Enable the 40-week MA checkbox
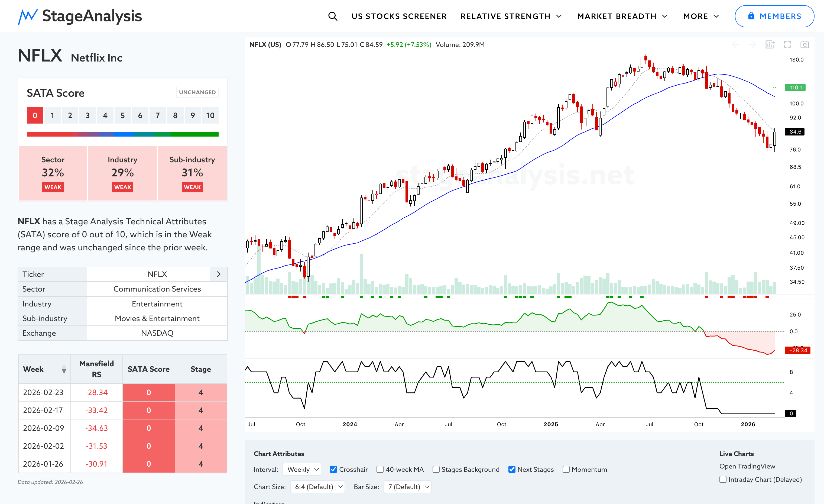The height and width of the screenshot is (504, 824). [380, 469]
